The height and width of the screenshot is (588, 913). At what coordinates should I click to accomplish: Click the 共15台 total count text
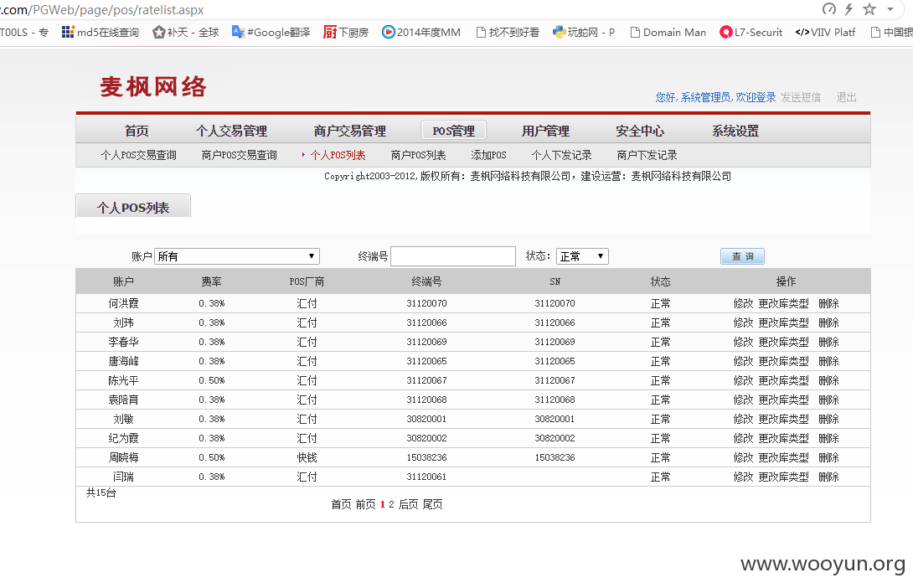point(101,493)
